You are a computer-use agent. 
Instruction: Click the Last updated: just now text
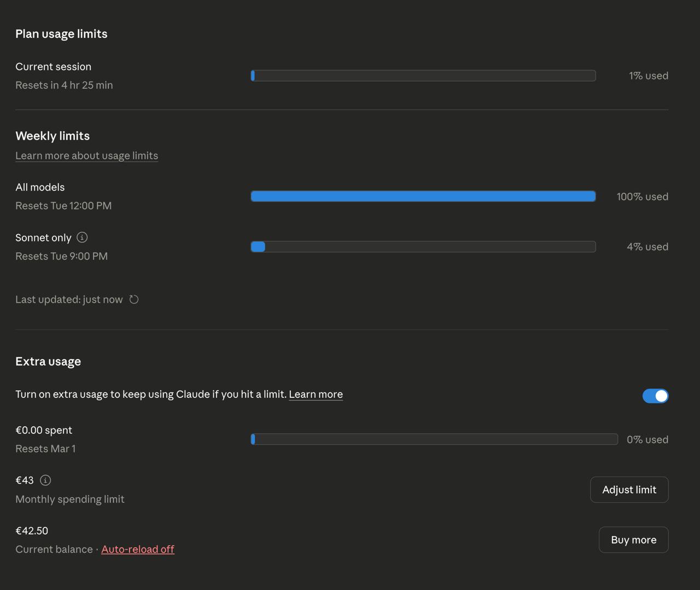coord(69,299)
